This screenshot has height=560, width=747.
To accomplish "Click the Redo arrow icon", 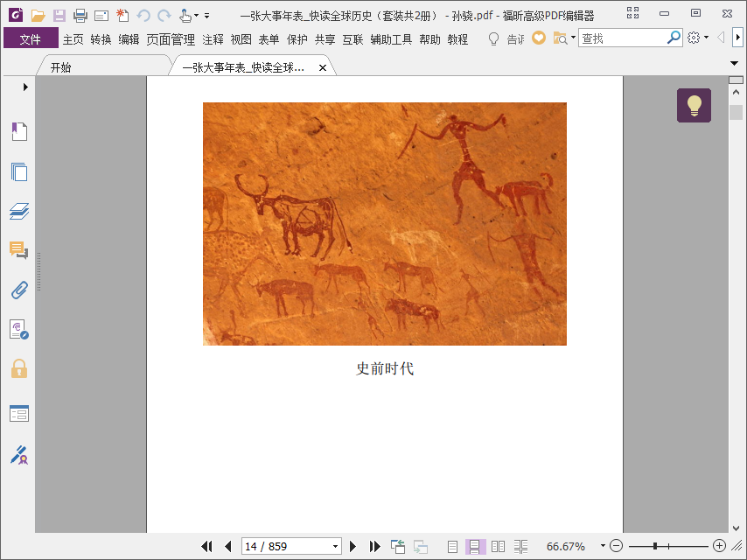I will pos(164,16).
